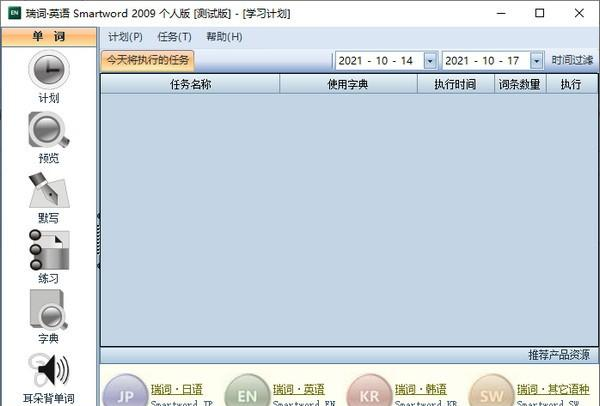Open the 任务(T) menu

coord(174,37)
